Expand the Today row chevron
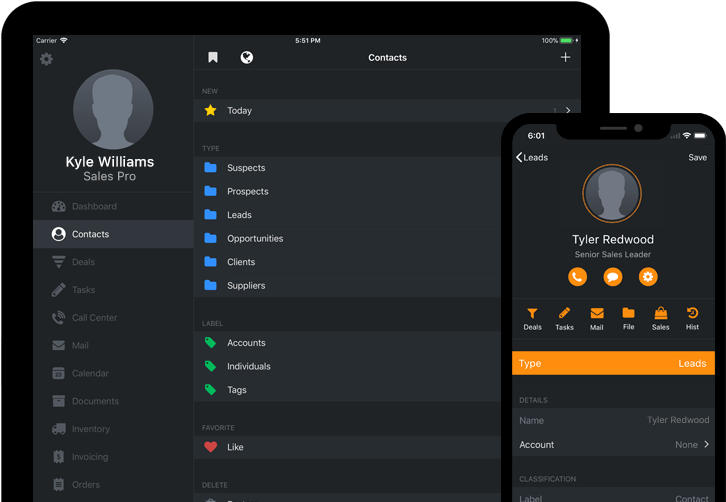726x502 pixels. click(x=568, y=111)
